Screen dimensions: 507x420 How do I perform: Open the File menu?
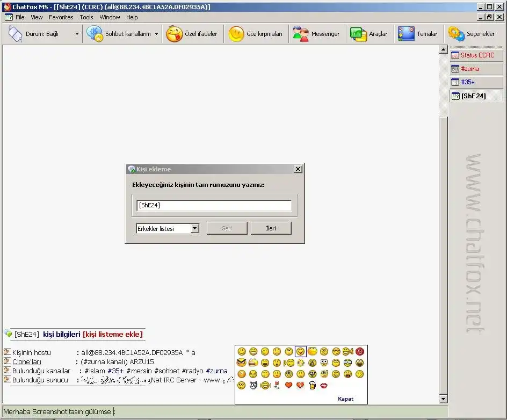[20, 17]
